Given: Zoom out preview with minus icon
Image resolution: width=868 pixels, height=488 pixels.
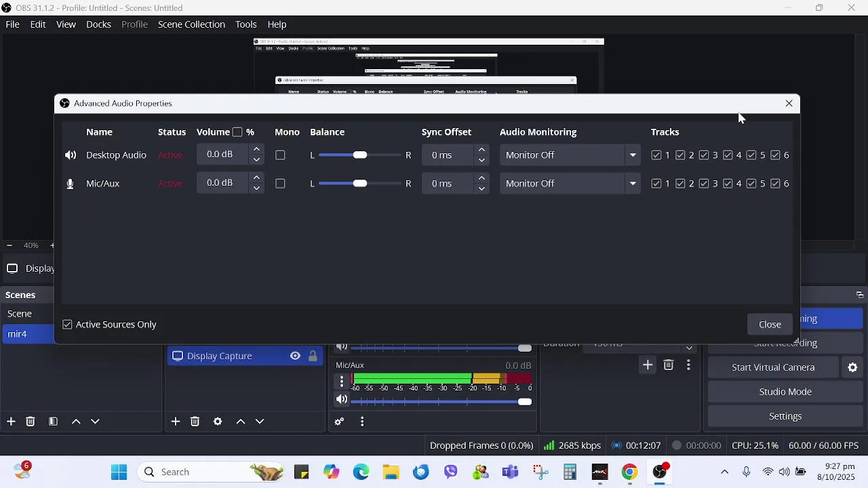Looking at the screenshot, I should [x=9, y=245].
